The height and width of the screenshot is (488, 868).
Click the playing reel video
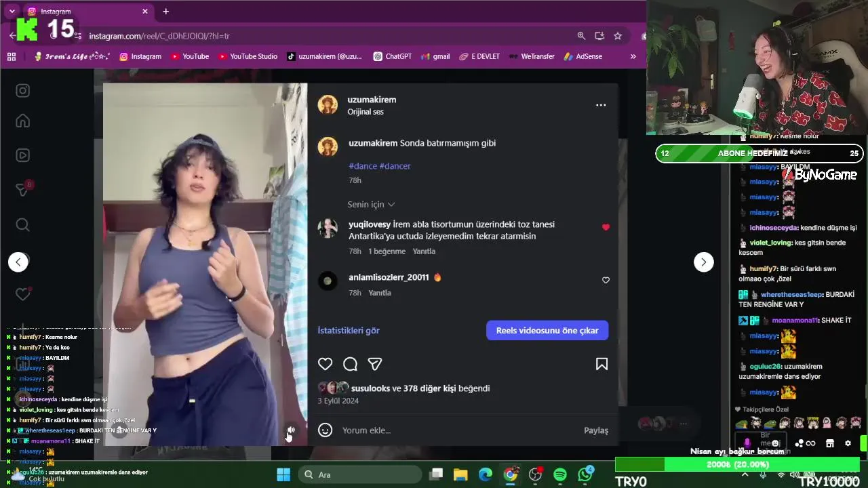point(205,264)
